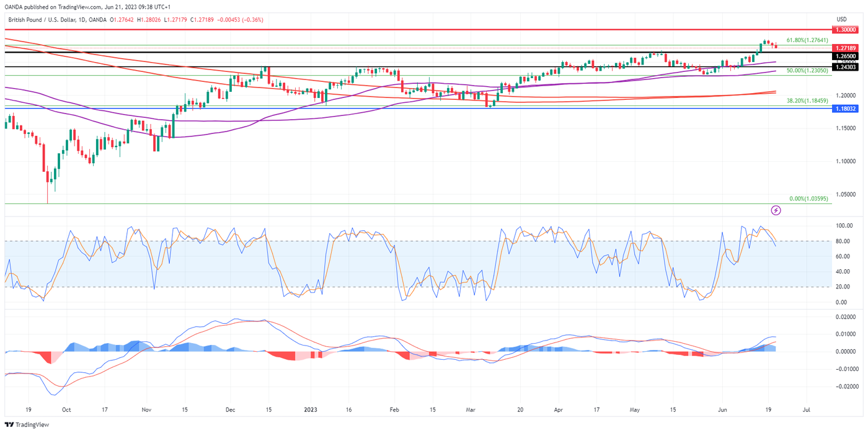Click the black 1.26500 price label
The width and height of the screenshot is (868, 433).
point(846,56)
